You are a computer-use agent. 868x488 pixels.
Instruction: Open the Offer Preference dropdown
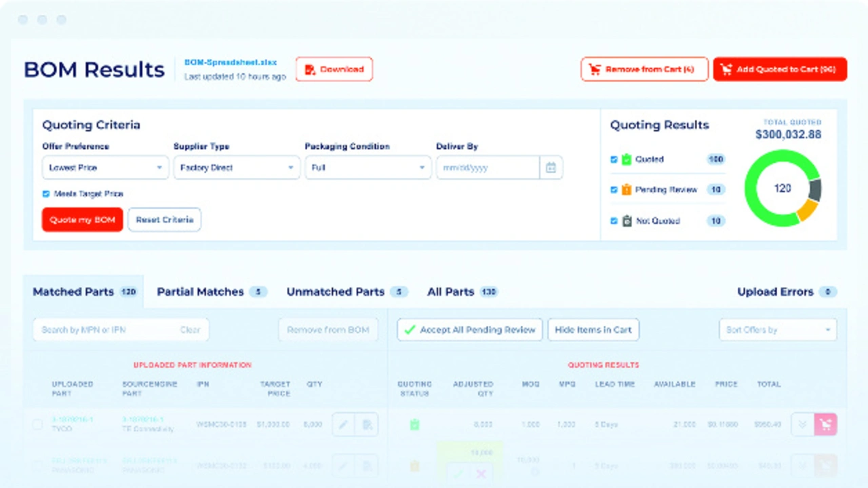coord(105,168)
